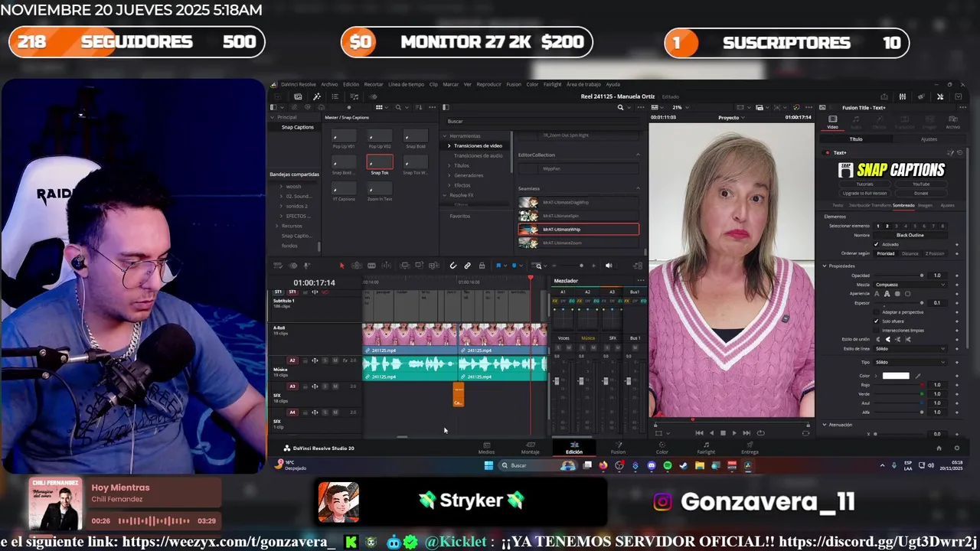
Task: Toggle the Text+ red enable dot in inspector
Action: [828, 153]
